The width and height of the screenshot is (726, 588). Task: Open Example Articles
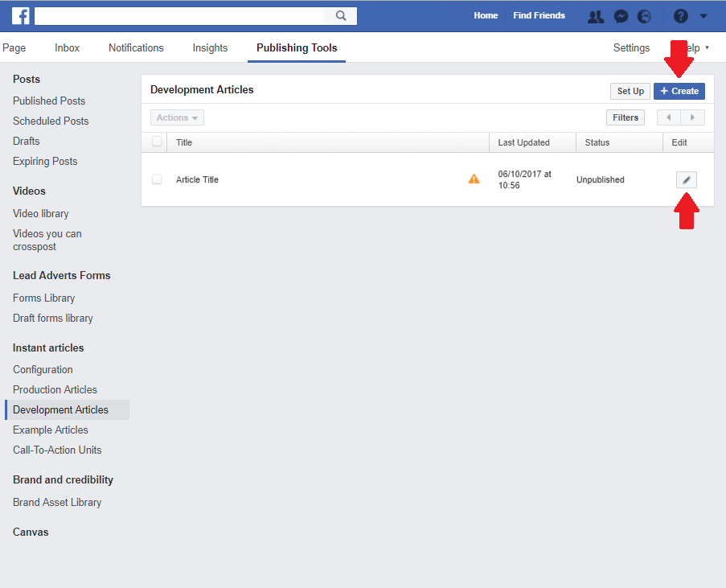coord(50,430)
